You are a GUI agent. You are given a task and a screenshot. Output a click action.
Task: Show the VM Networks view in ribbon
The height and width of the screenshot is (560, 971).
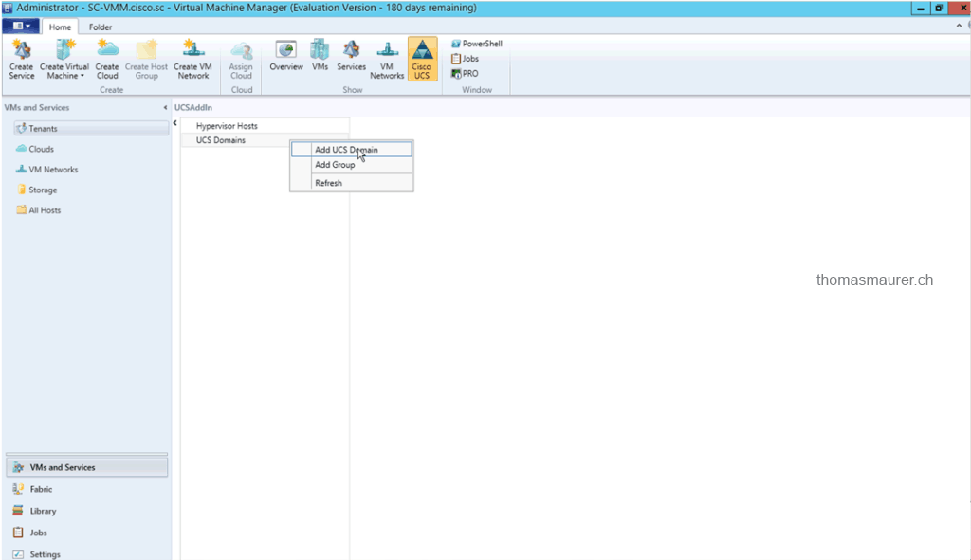click(x=387, y=59)
